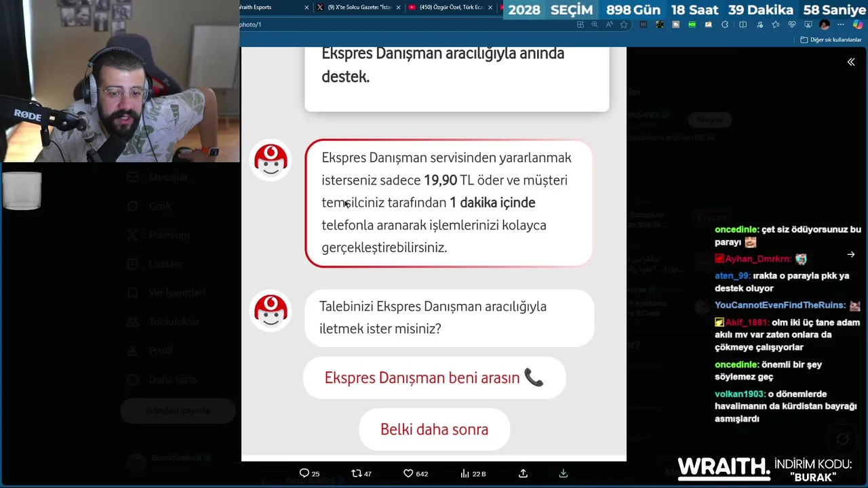868x488 pixels.
Task: View post analytics showing 22 B
Action: [x=473, y=473]
